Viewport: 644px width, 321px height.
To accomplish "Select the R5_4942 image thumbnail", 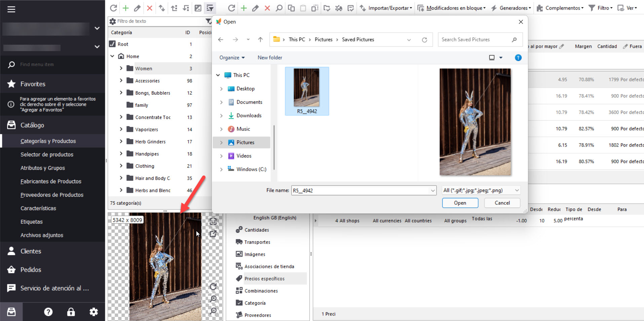I will [307, 91].
